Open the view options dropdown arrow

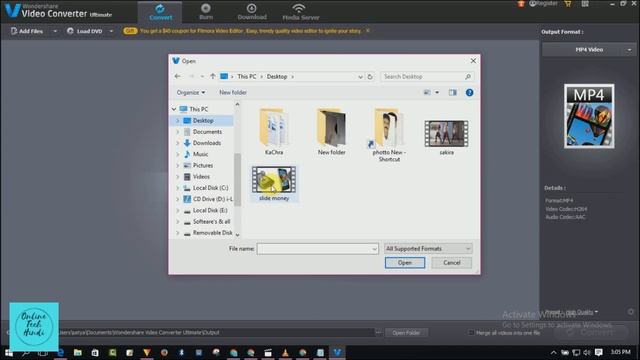(437, 93)
